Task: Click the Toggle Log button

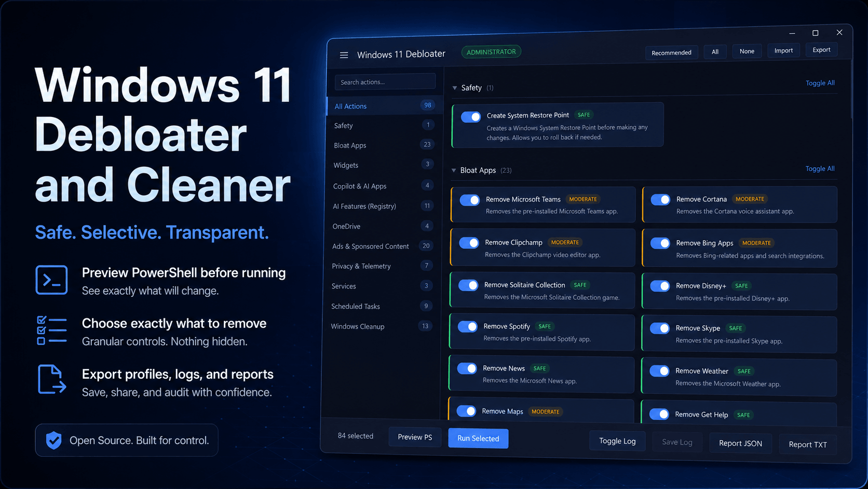Action: coord(617,441)
